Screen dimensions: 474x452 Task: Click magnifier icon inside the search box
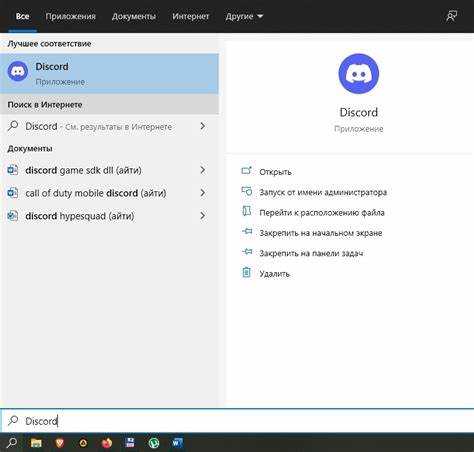tap(13, 420)
